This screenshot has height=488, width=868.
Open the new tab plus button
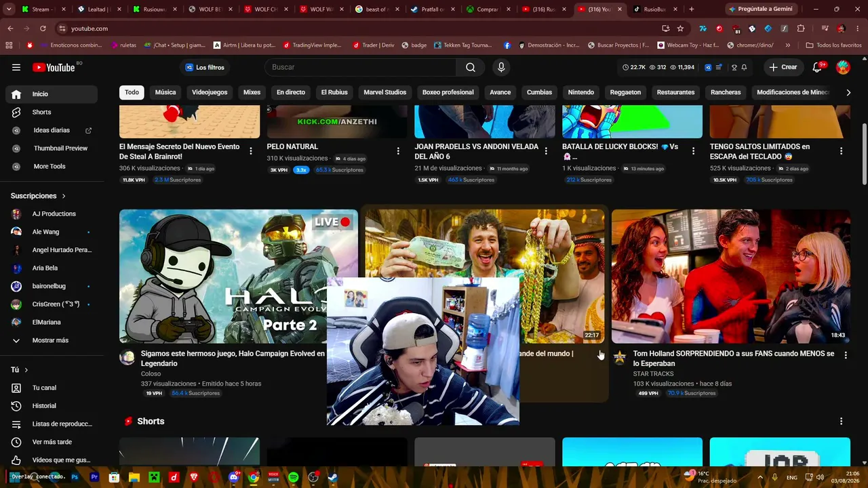(692, 9)
